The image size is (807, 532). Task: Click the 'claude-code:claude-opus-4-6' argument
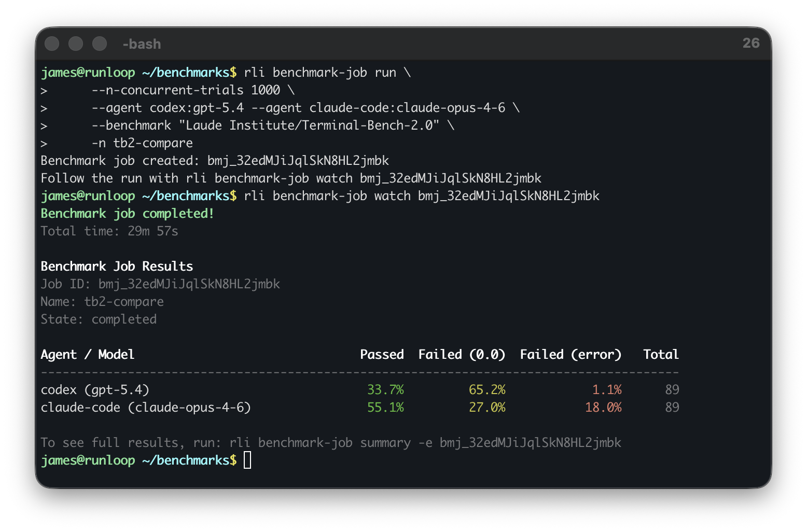[x=407, y=108]
